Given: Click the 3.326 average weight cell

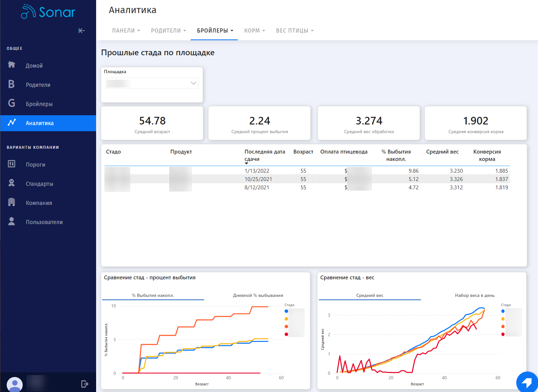Looking at the screenshot, I should (x=456, y=179).
